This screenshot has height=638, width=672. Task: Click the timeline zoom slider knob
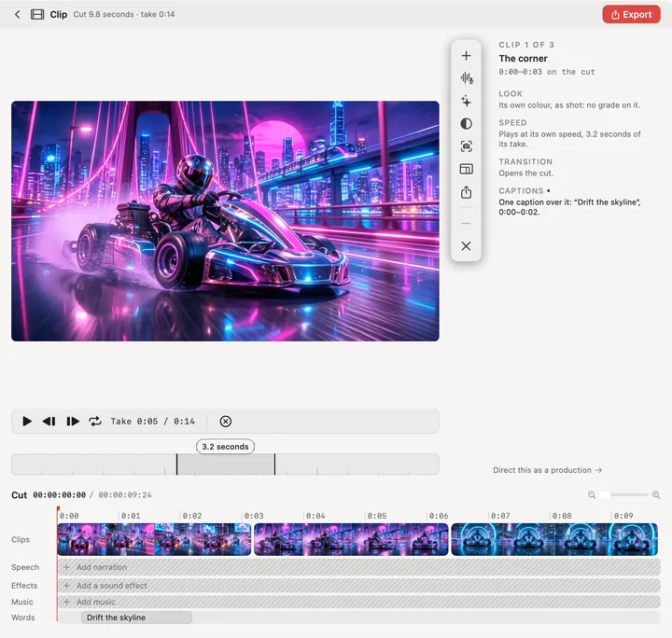pos(605,495)
